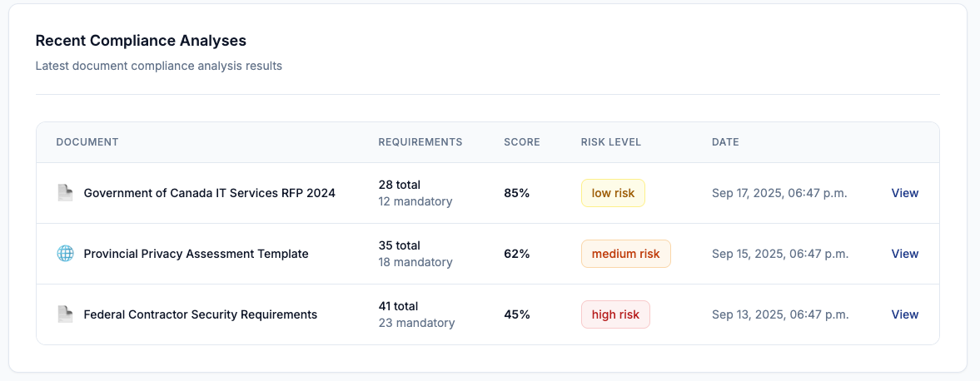Click the Recent Compliance Analyses heading

pos(141,40)
